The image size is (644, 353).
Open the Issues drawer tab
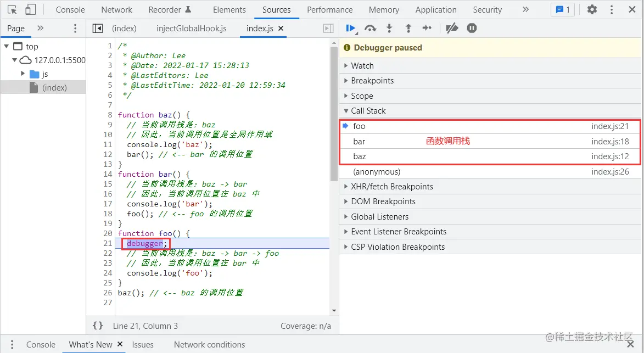pos(143,344)
